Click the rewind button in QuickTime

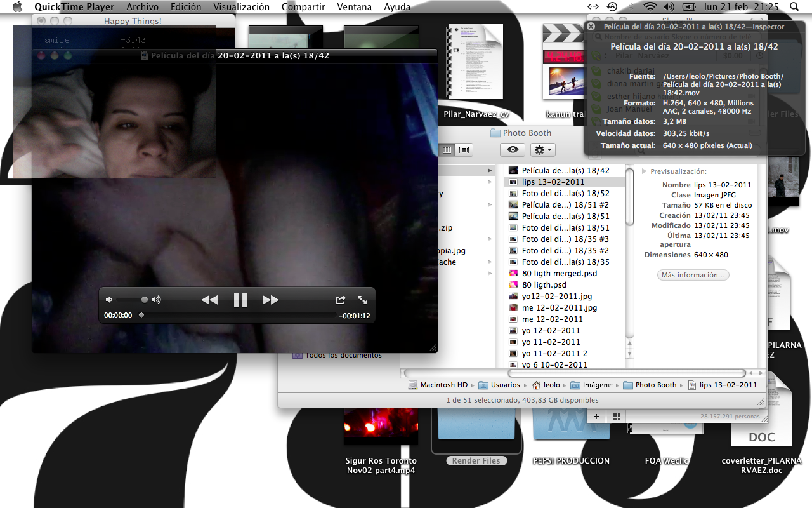point(209,300)
